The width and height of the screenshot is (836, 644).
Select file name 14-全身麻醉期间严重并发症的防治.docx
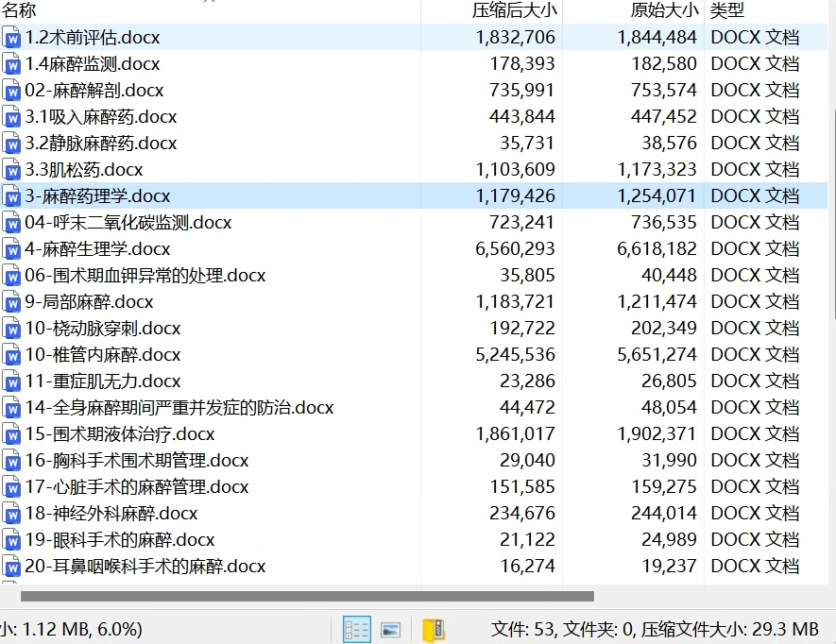coord(179,407)
